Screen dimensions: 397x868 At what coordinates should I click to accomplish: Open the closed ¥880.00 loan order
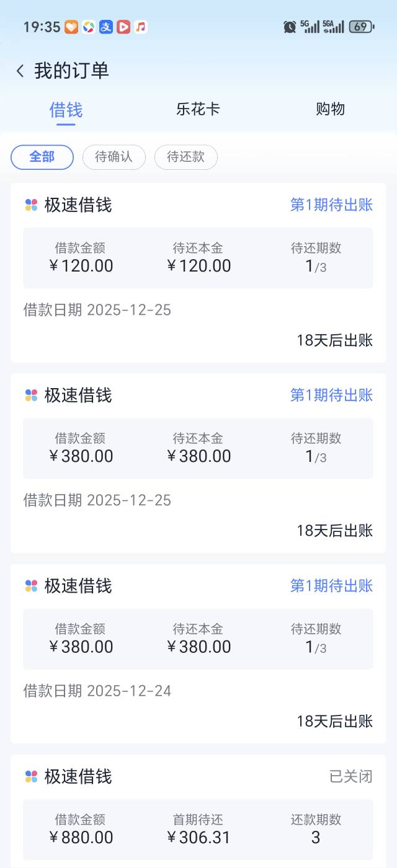click(198, 825)
